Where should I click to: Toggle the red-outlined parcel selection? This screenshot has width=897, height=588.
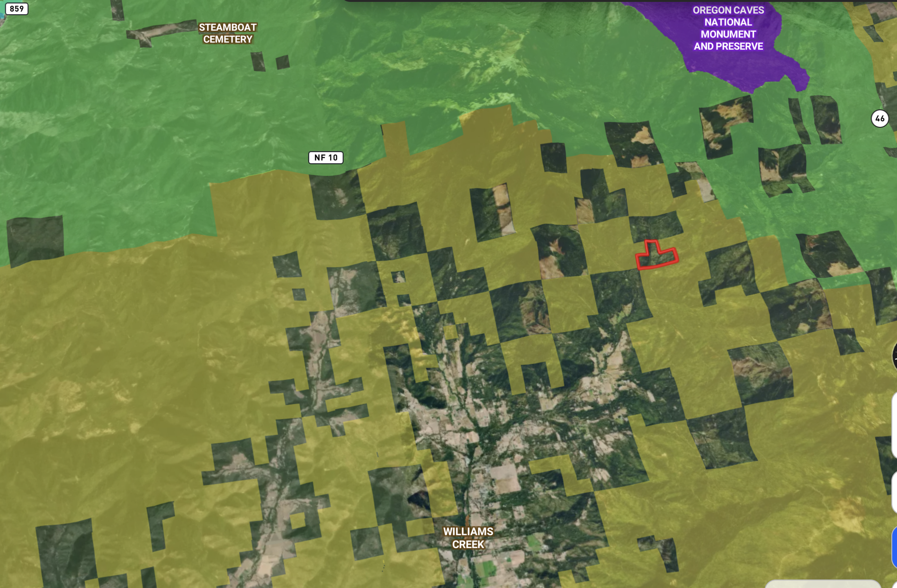[x=657, y=257]
